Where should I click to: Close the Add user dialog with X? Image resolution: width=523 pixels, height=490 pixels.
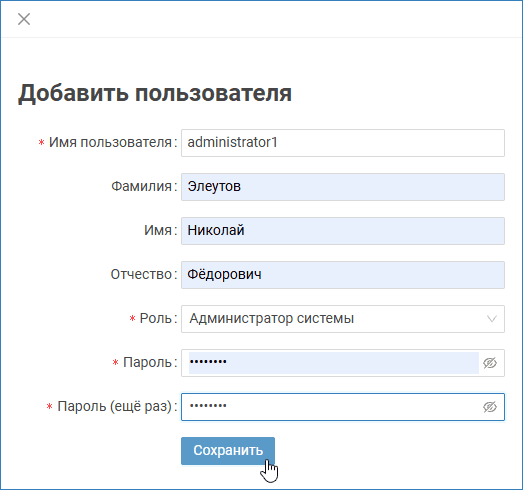click(24, 19)
